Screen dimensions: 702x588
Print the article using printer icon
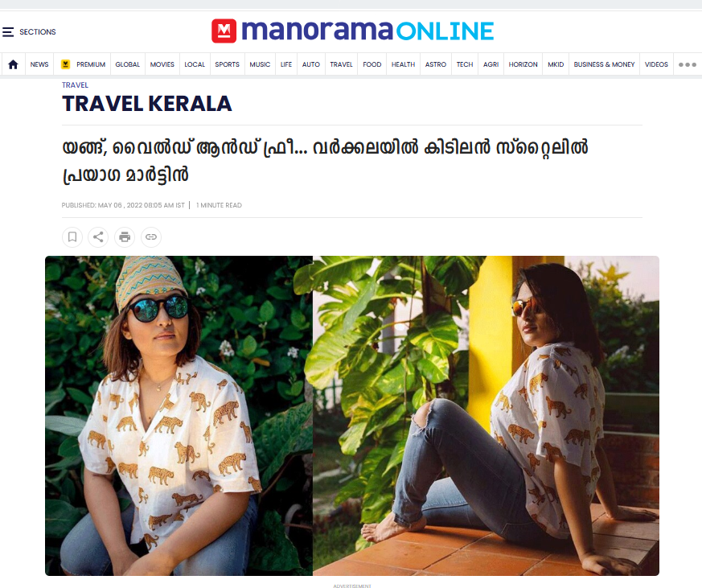[125, 237]
